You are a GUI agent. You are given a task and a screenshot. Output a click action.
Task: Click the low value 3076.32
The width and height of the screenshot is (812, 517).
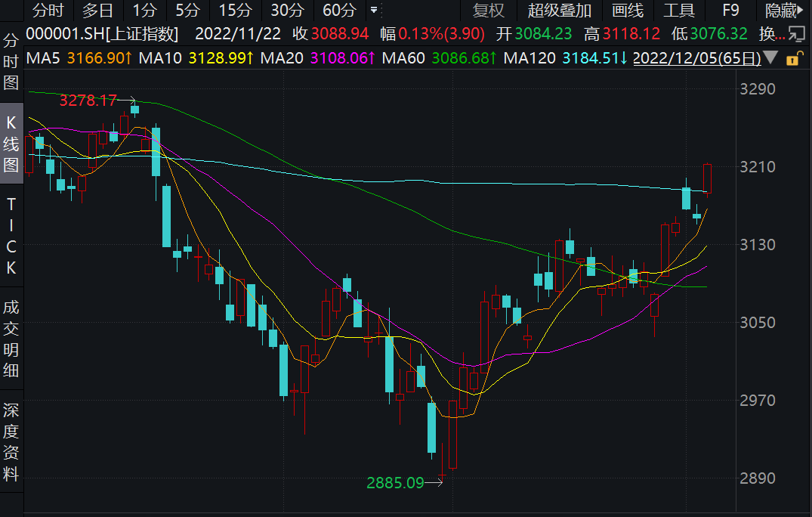click(719, 34)
